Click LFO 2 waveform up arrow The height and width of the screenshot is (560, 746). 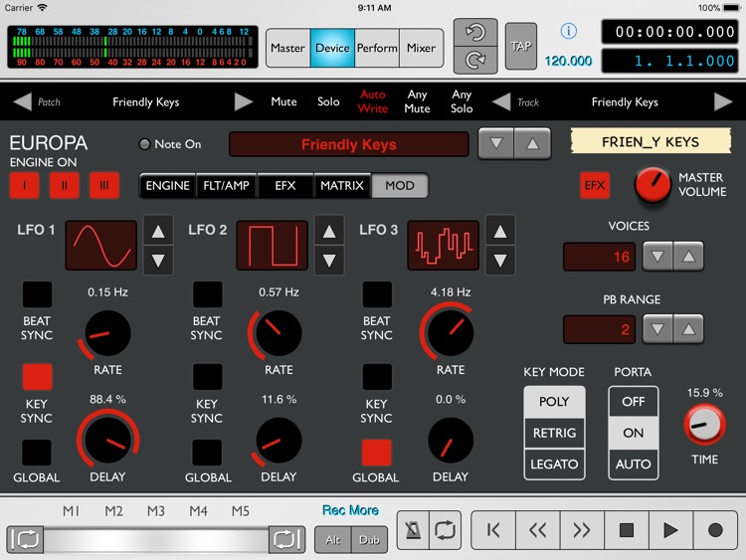(x=329, y=231)
